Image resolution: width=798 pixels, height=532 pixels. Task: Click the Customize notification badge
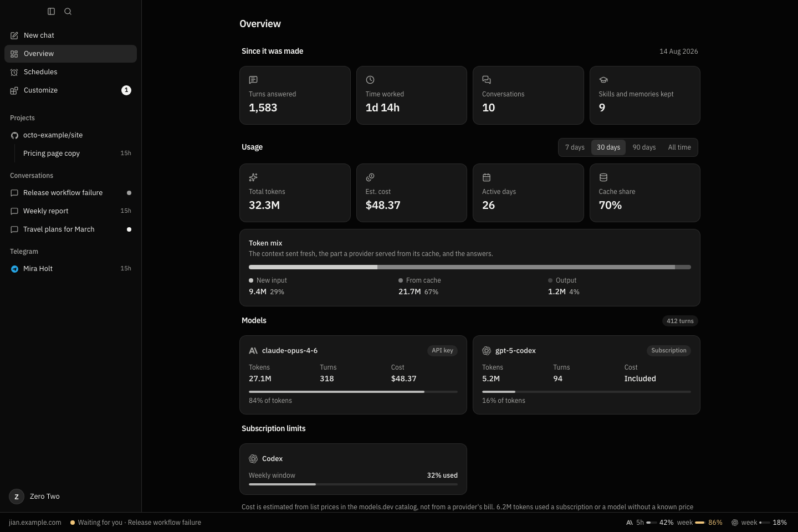click(126, 90)
